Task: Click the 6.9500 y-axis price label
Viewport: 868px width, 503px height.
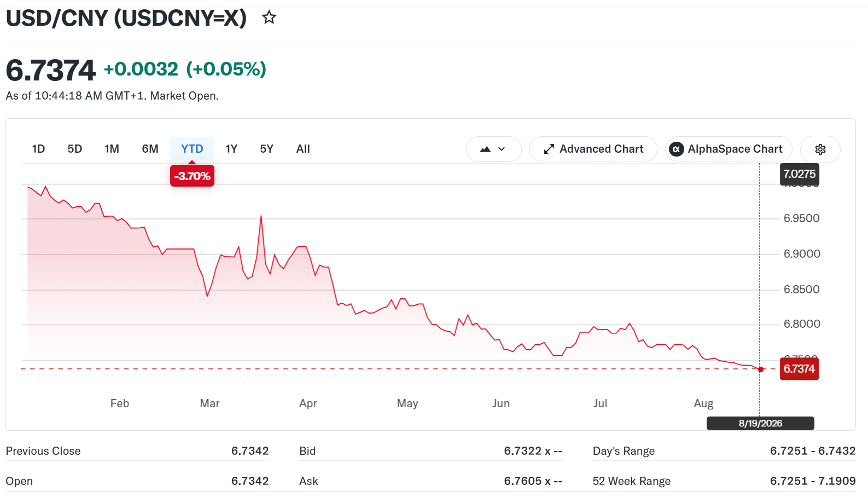Action: pos(802,218)
